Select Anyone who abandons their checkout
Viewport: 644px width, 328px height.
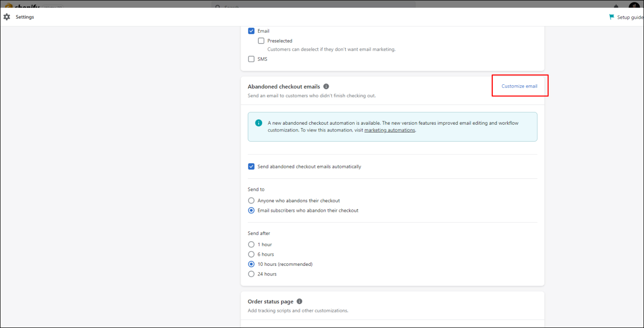[251, 200]
